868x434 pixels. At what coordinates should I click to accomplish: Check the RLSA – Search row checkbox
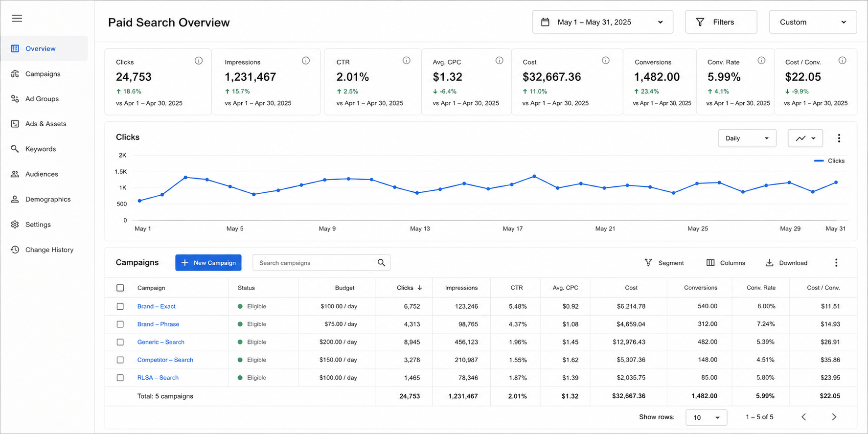click(120, 378)
